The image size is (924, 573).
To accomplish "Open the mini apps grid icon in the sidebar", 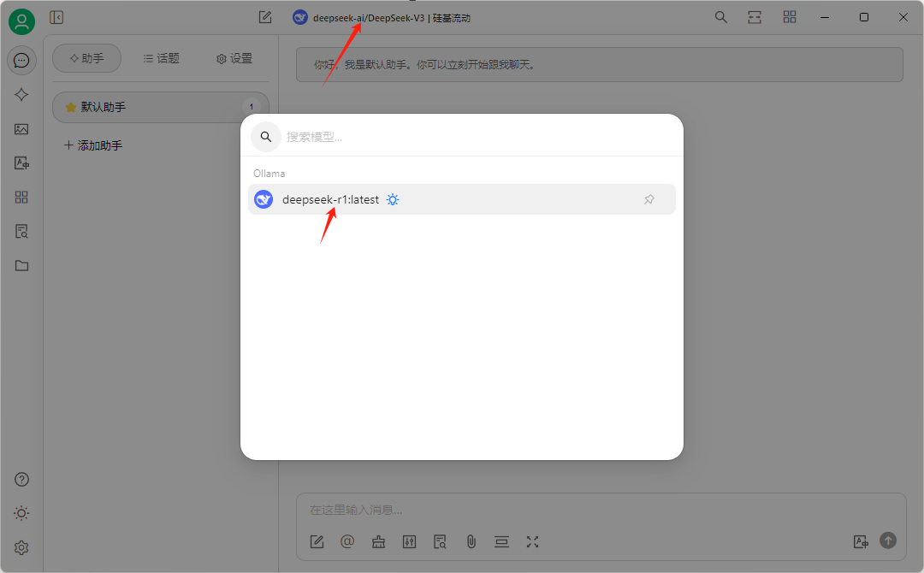I will [x=21, y=198].
